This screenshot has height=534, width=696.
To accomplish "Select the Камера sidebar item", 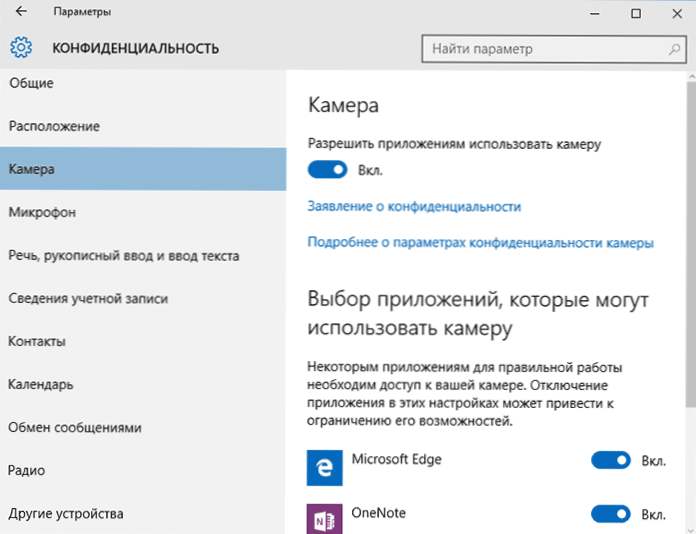I will point(143,169).
